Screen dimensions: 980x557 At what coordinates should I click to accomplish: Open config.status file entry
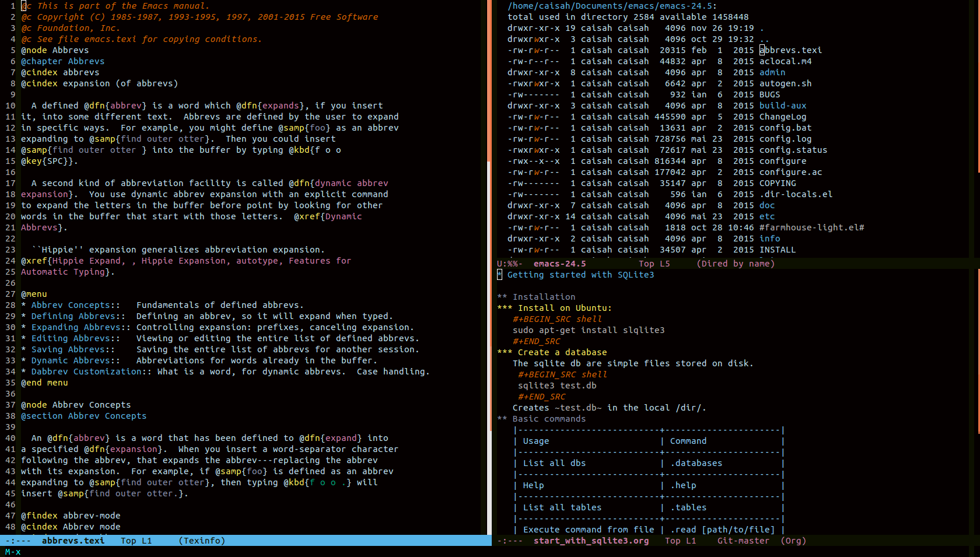click(793, 150)
